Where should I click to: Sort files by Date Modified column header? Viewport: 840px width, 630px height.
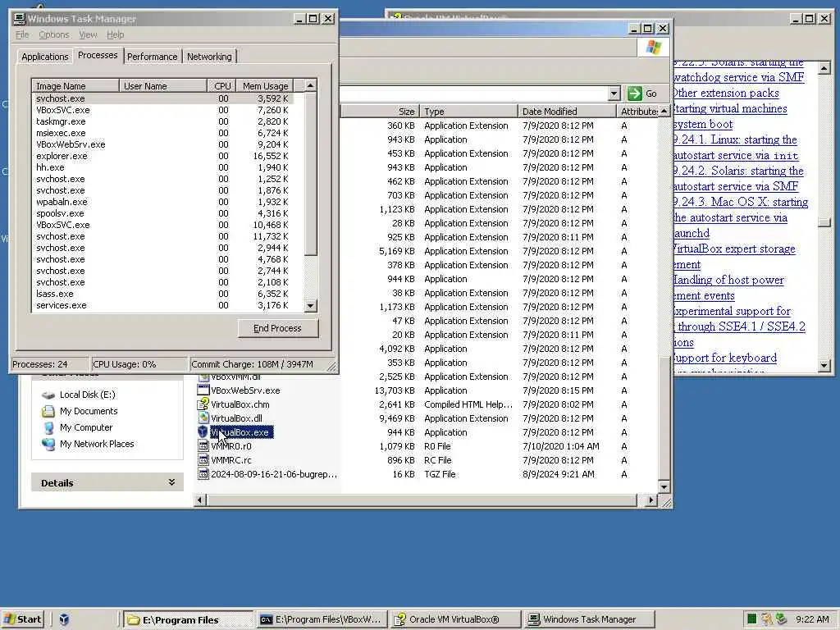[x=568, y=112]
